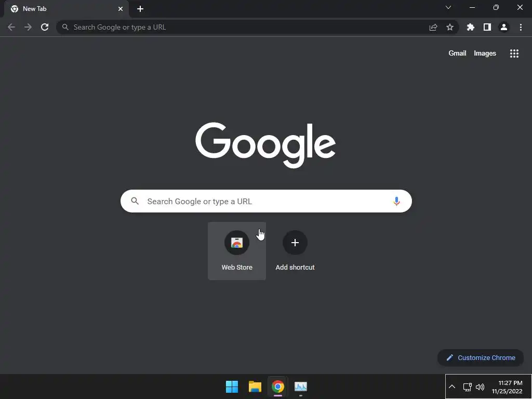Image resolution: width=532 pixels, height=399 pixels.
Task: Click the Customize Chrome button
Action: tap(481, 357)
